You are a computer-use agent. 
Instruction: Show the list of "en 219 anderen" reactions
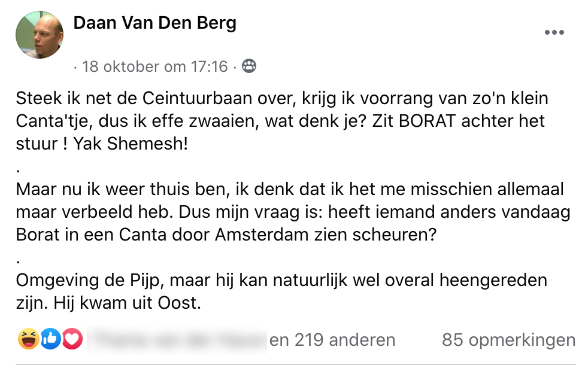332,340
